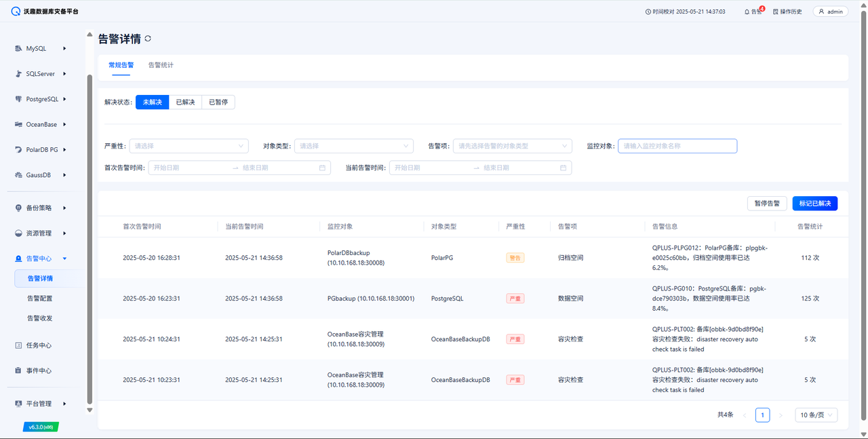Open alerts via the bell icon with badge
The width and height of the screenshot is (868, 439).
747,12
